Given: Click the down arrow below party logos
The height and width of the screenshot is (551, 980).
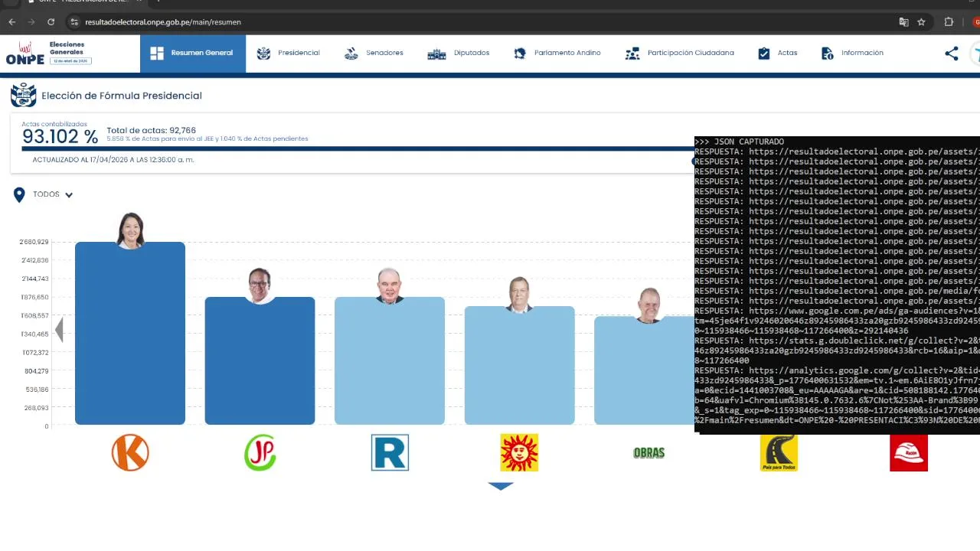Looking at the screenshot, I should tap(501, 486).
